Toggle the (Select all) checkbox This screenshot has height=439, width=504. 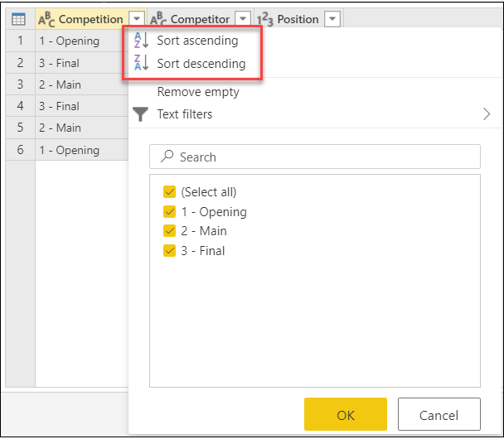(x=169, y=192)
